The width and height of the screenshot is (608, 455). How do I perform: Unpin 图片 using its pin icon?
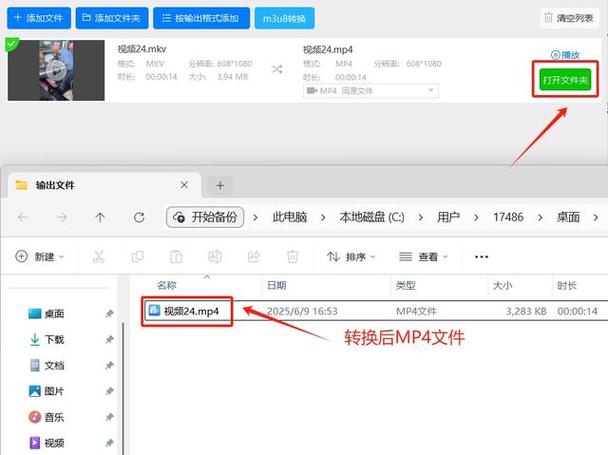109,391
